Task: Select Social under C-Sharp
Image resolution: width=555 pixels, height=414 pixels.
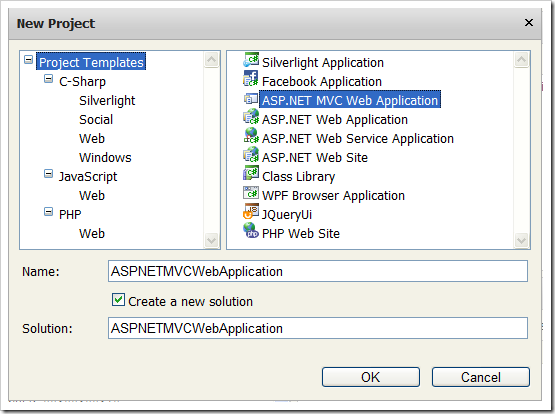Action: [x=96, y=120]
